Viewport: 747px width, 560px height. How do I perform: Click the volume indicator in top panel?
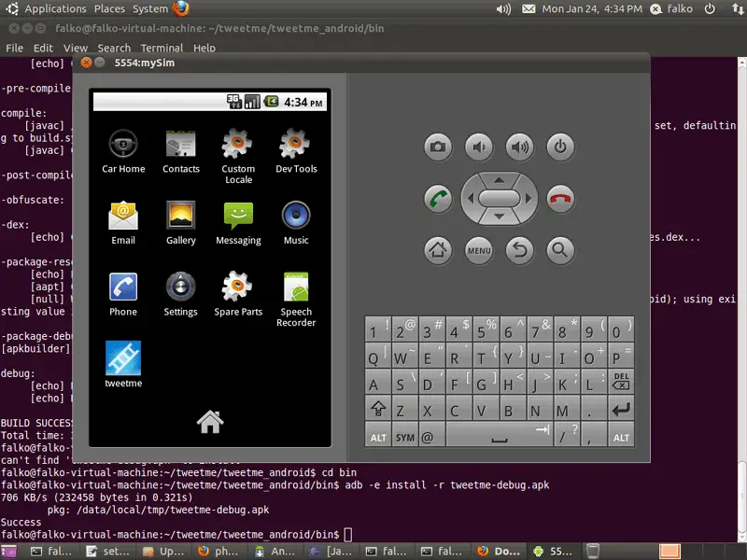pyautogui.click(x=503, y=8)
